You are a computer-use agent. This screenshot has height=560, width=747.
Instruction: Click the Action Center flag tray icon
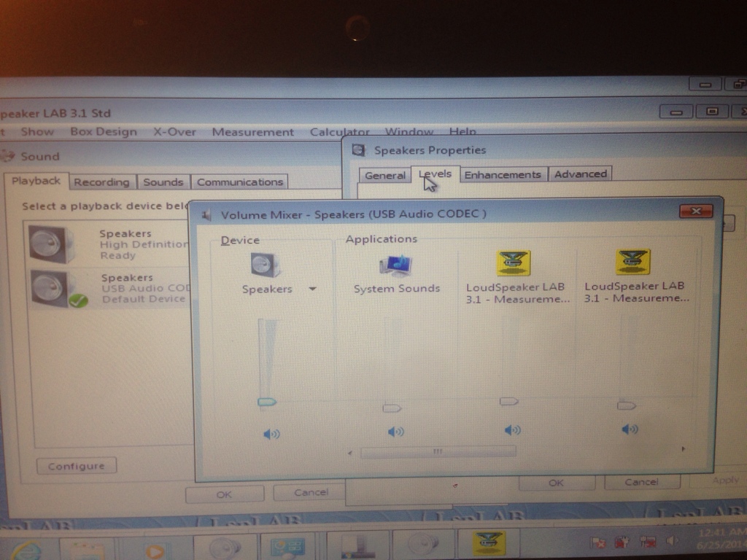598,542
